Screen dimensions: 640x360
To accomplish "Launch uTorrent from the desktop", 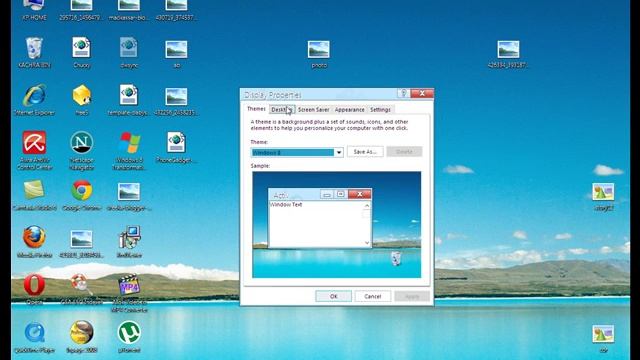I will coord(129,337).
